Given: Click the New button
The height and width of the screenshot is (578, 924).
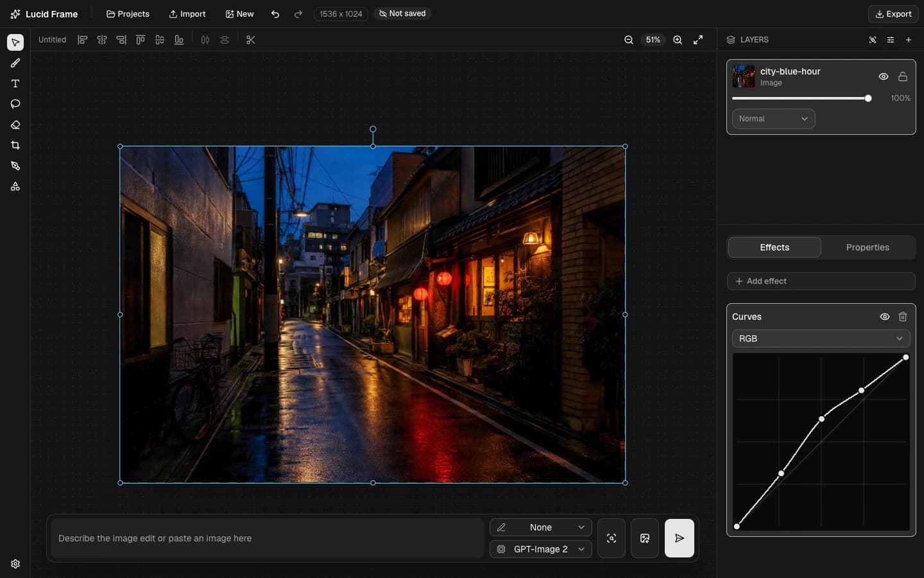Looking at the screenshot, I should (239, 13).
